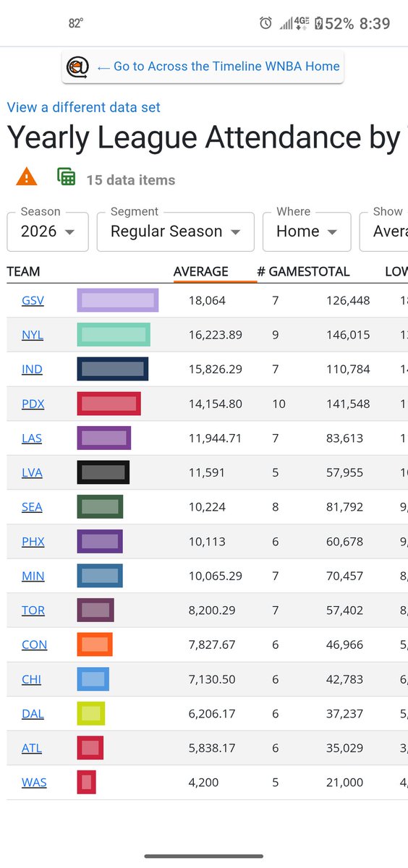
Task: Select the 4,200 average value
Action: tap(204, 782)
